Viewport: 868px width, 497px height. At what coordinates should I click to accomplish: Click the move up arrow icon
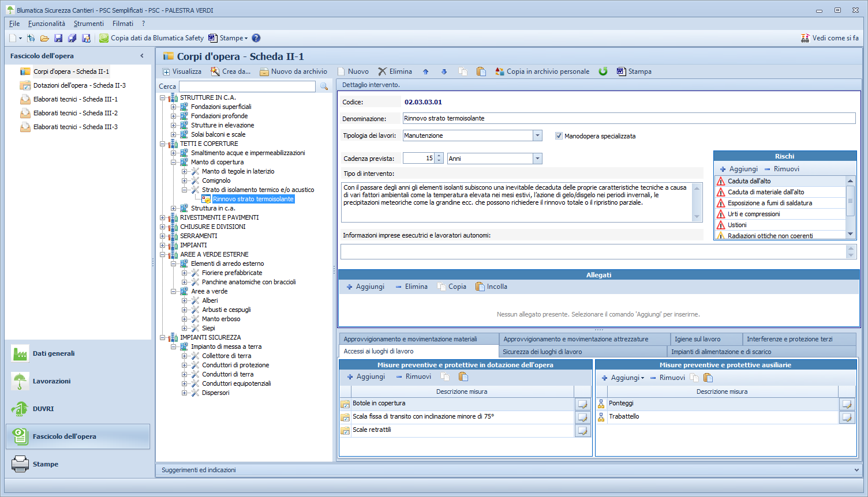pos(426,71)
